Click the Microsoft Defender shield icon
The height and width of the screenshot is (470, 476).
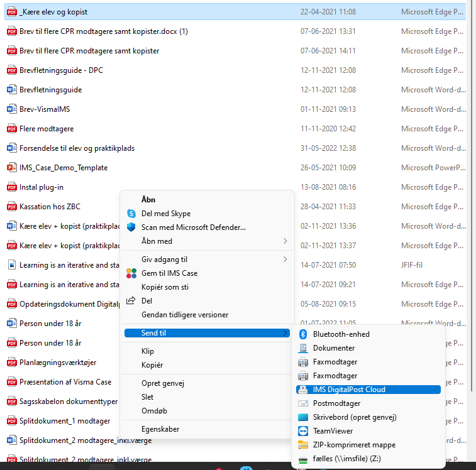pyautogui.click(x=131, y=227)
